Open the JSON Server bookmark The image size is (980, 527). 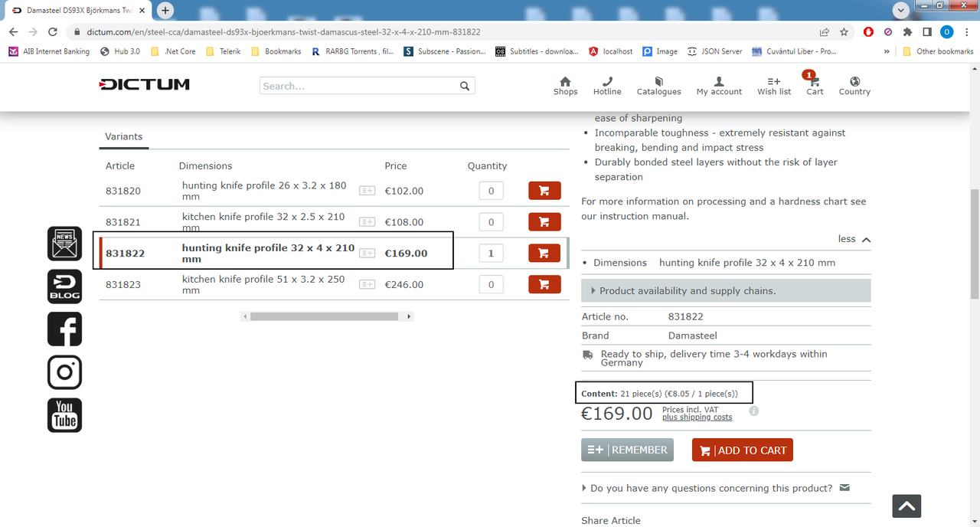click(715, 51)
